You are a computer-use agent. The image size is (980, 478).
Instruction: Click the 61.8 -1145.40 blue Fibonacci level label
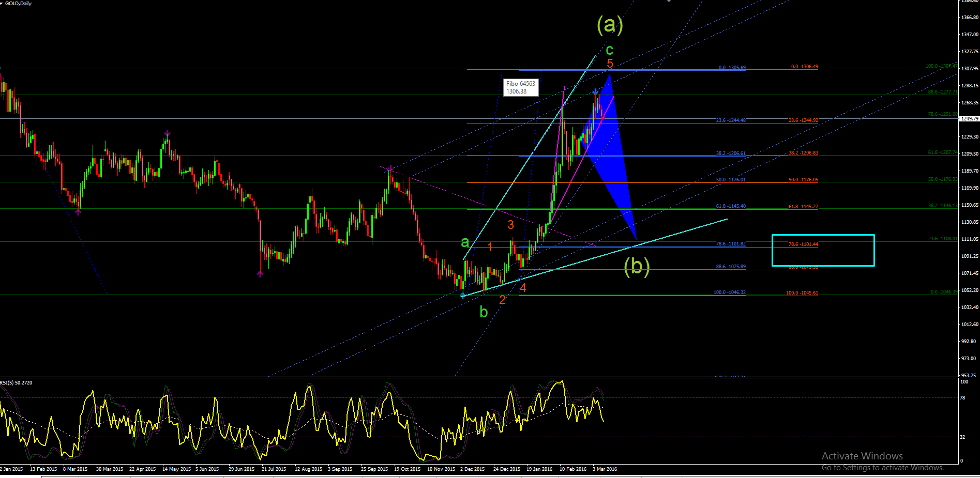tap(731, 206)
